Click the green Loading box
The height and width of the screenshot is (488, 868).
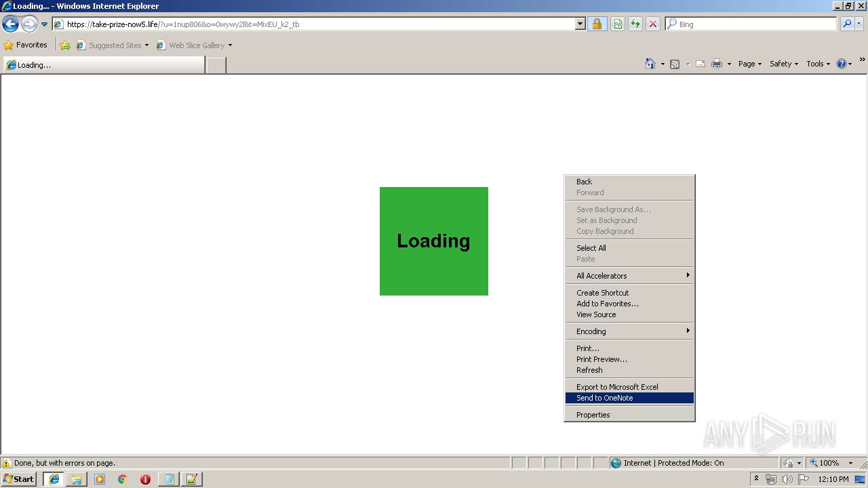tap(434, 241)
